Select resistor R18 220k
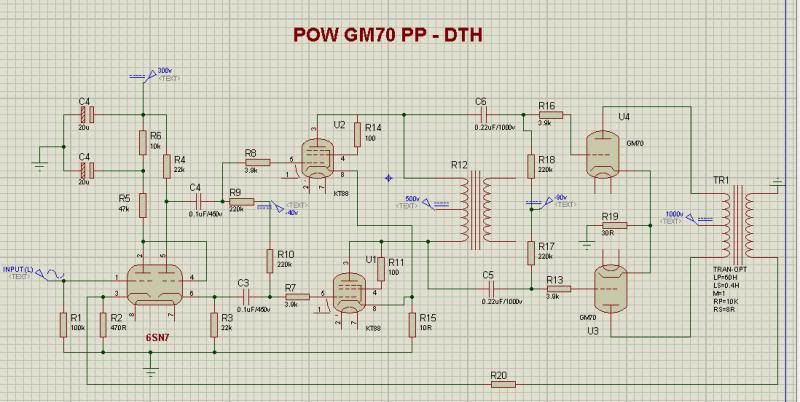Image resolution: width=800 pixels, height=402 pixels. click(x=531, y=166)
